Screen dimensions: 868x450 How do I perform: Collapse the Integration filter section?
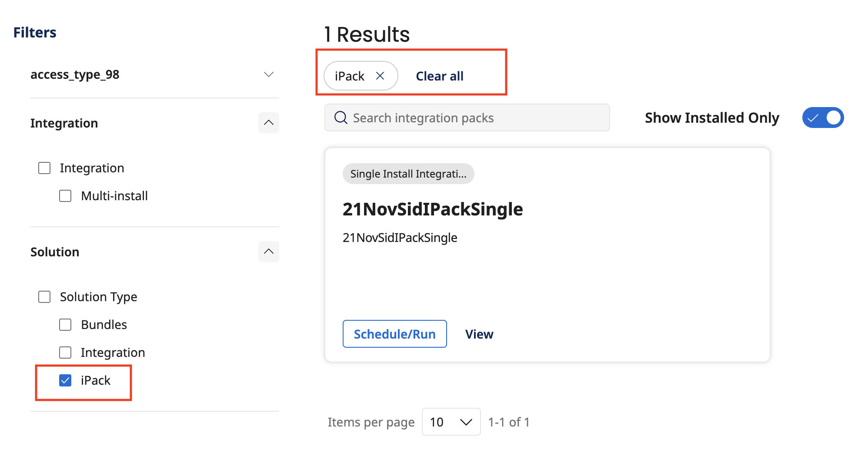pos(268,123)
